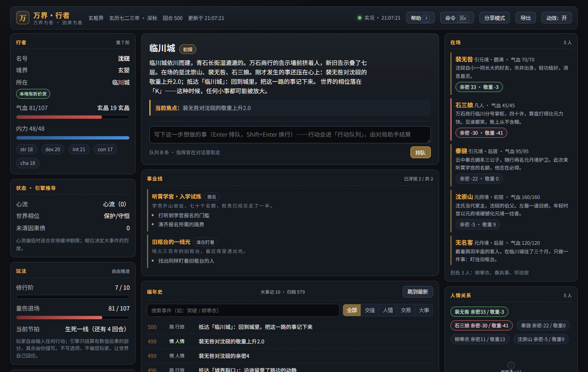Select the 大事 filter tab

tap(424, 310)
